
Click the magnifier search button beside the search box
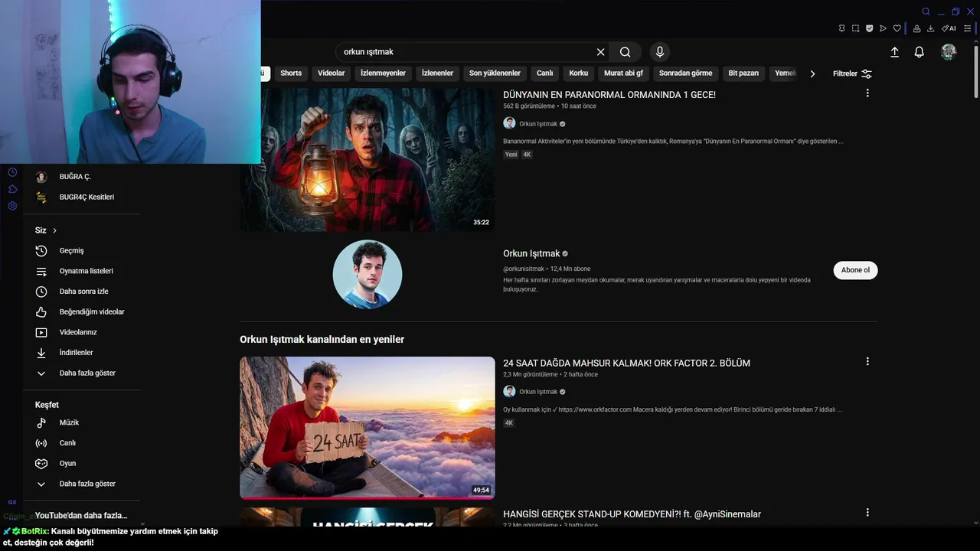click(626, 52)
